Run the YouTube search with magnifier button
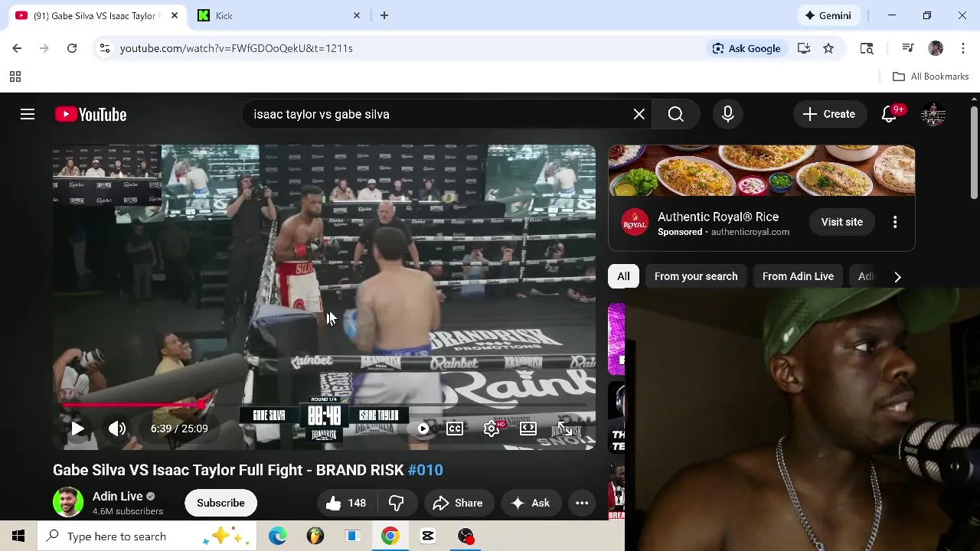 point(676,114)
